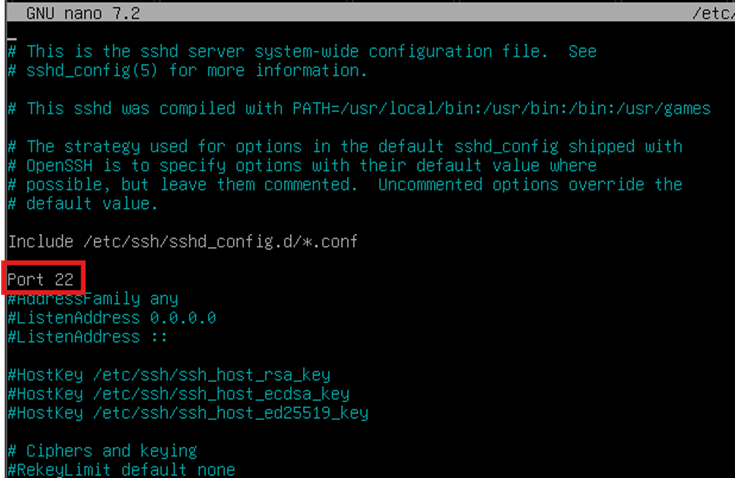Click the Include sshd_config.d line
735x478 pixels.
pyautogui.click(x=182, y=241)
